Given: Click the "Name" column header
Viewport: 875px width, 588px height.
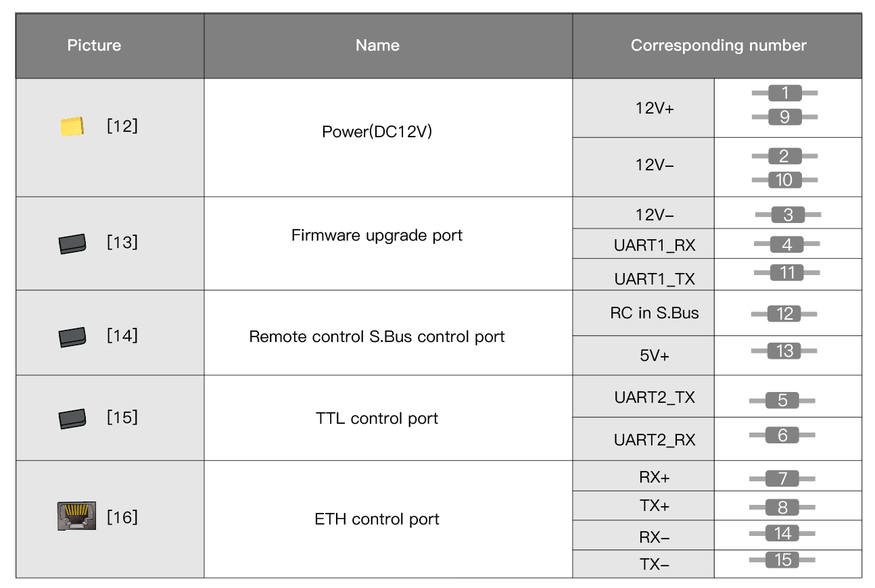Looking at the screenshot, I should point(377,45).
